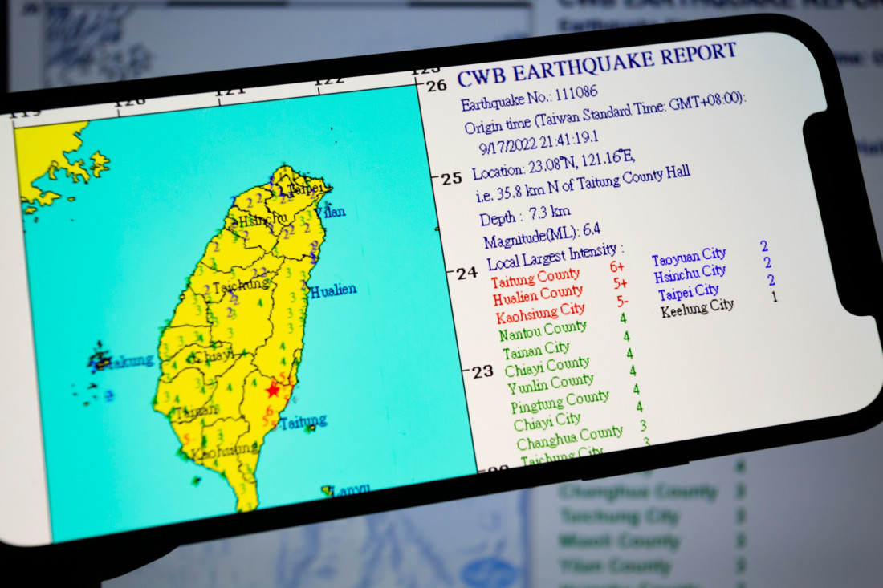Image resolution: width=883 pixels, height=588 pixels.
Task: Click the latitude 24 axis label
Action: pos(467,274)
